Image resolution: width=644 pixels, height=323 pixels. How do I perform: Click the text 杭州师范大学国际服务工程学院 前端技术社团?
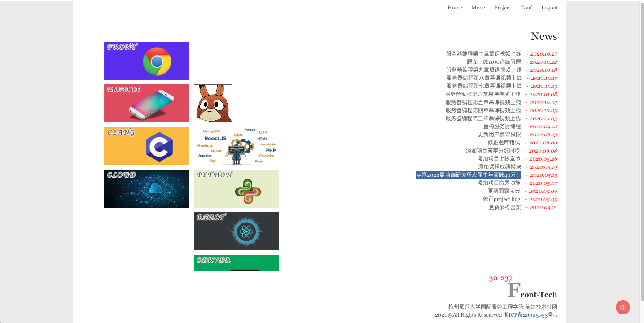point(503,307)
